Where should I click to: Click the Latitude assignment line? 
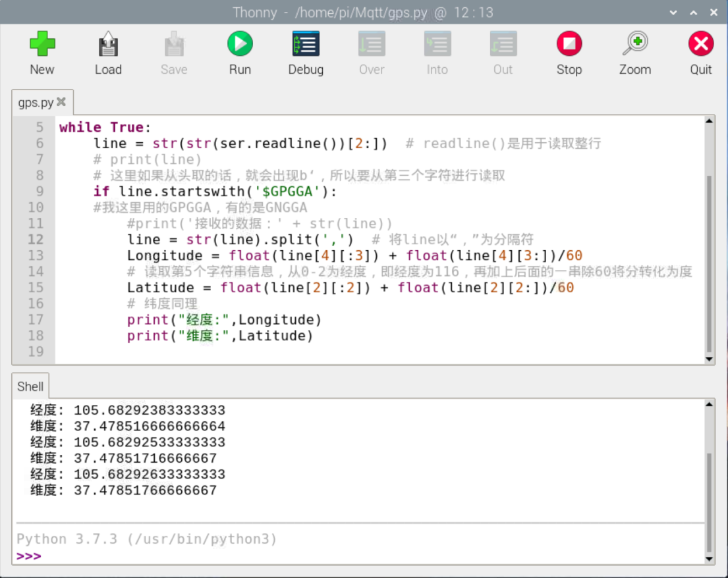click(x=350, y=288)
